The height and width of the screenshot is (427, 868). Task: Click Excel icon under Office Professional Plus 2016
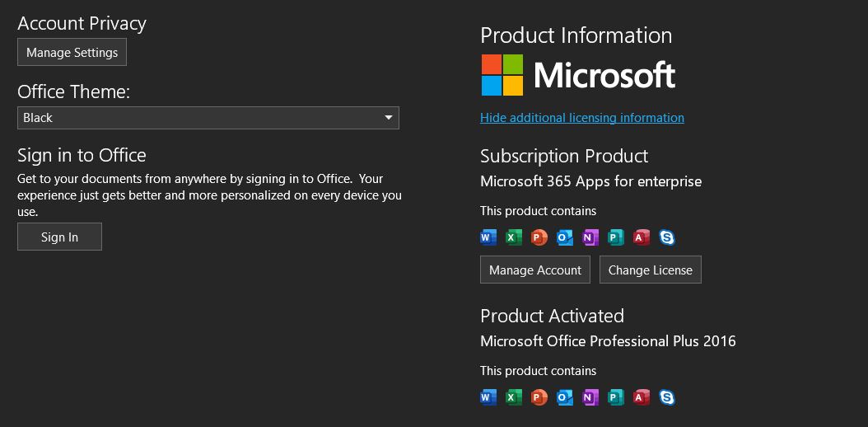pos(514,397)
